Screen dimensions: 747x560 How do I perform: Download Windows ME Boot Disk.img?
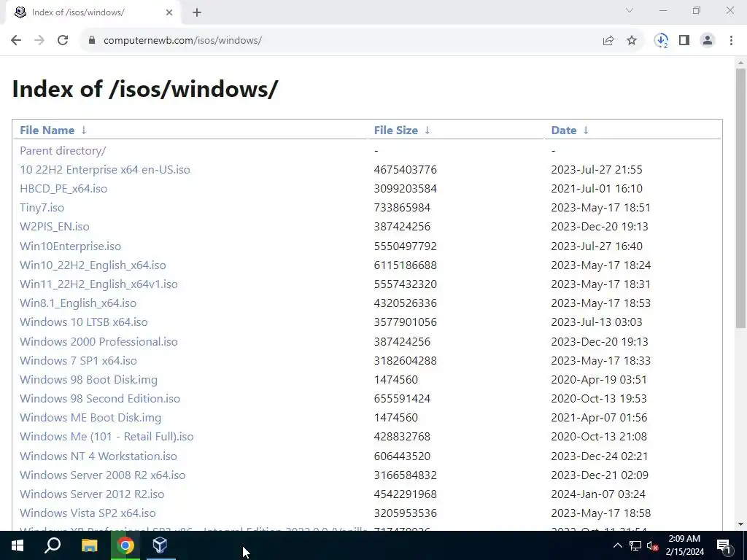tap(90, 418)
